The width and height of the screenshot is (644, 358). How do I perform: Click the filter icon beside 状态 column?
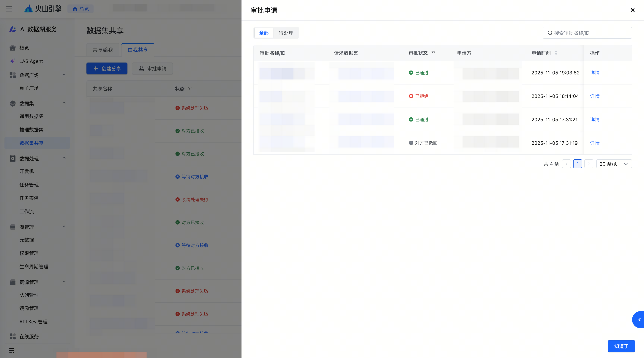(x=190, y=89)
